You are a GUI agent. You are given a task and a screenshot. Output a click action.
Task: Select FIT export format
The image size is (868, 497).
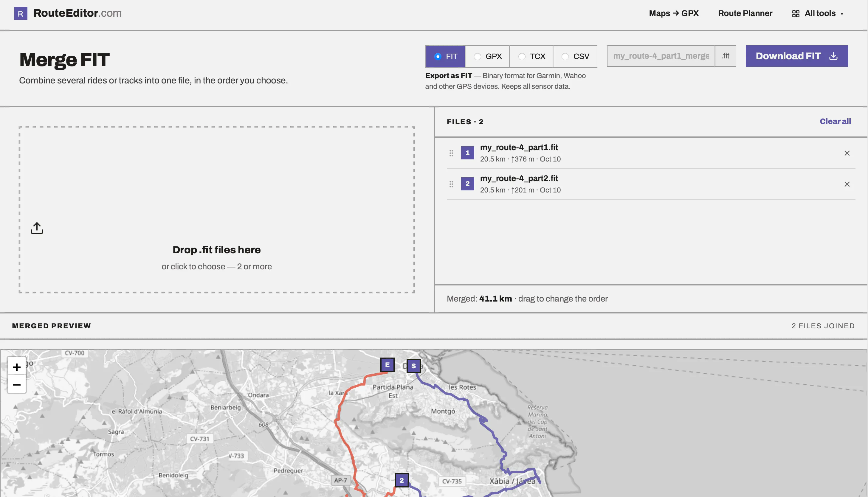(x=445, y=56)
